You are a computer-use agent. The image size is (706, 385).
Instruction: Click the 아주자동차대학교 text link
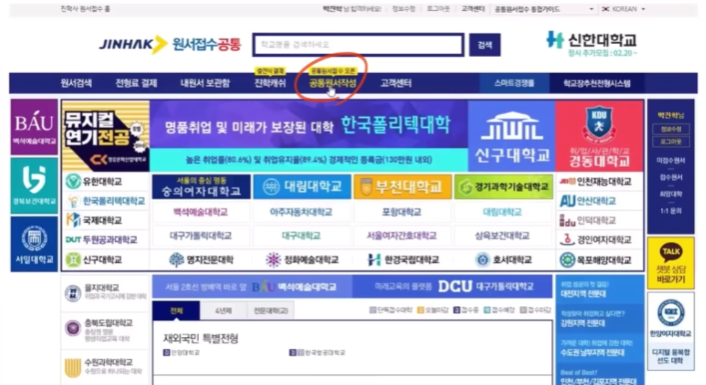point(301,212)
